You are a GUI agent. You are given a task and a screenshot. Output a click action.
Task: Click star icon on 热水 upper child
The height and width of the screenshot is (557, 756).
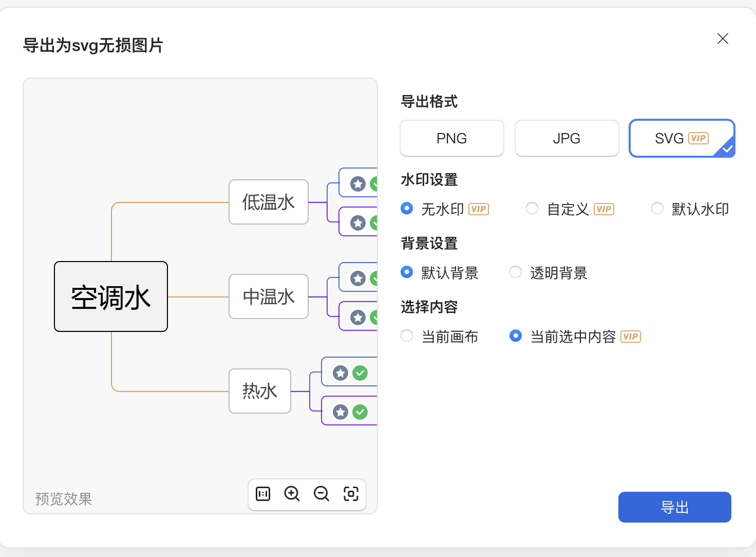pyautogui.click(x=341, y=373)
